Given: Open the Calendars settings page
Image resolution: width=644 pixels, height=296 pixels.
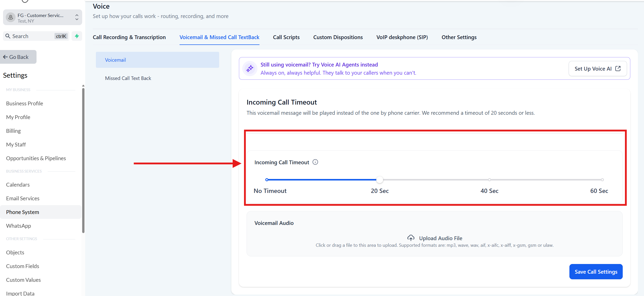Looking at the screenshot, I should point(18,185).
